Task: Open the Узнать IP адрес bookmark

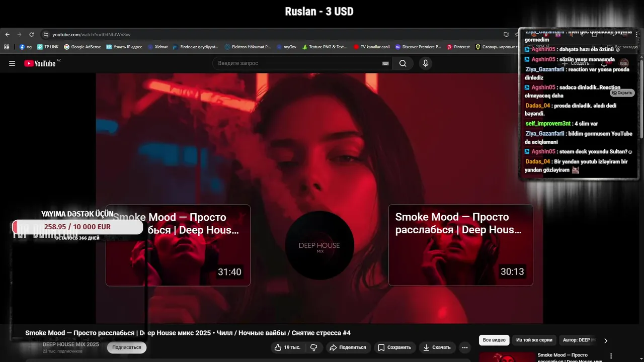Action: [x=124, y=47]
